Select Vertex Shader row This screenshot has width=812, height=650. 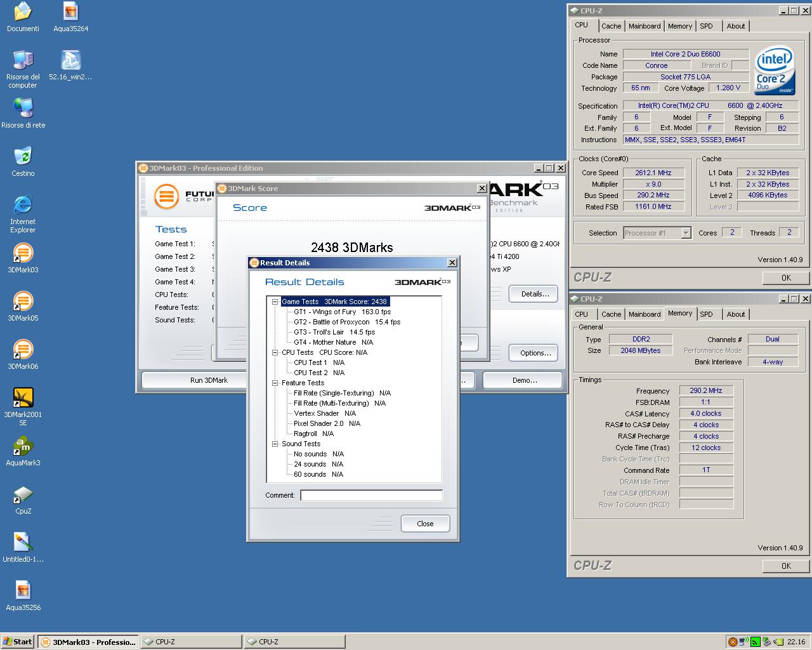click(x=325, y=413)
